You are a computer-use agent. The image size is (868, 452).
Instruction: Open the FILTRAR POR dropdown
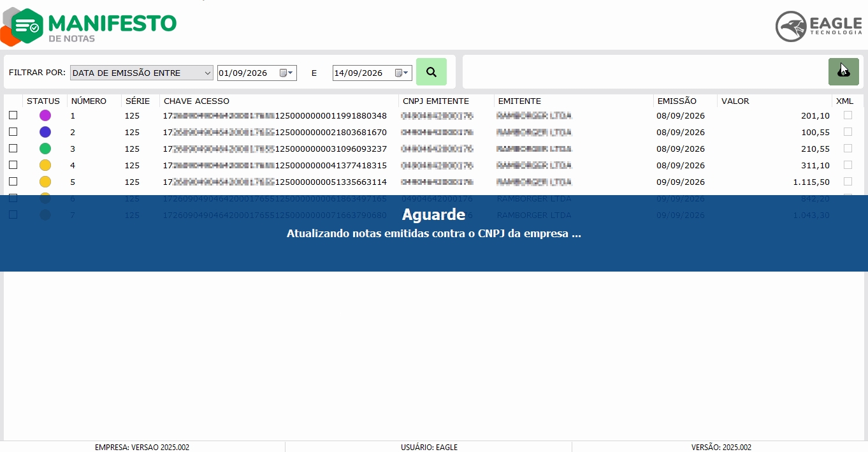tap(141, 73)
